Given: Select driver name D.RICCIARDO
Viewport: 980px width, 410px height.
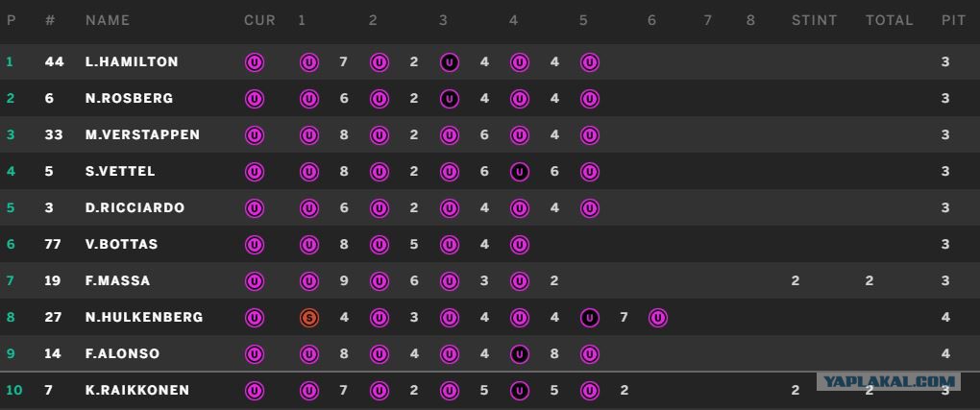Looking at the screenshot, I should [135, 208].
